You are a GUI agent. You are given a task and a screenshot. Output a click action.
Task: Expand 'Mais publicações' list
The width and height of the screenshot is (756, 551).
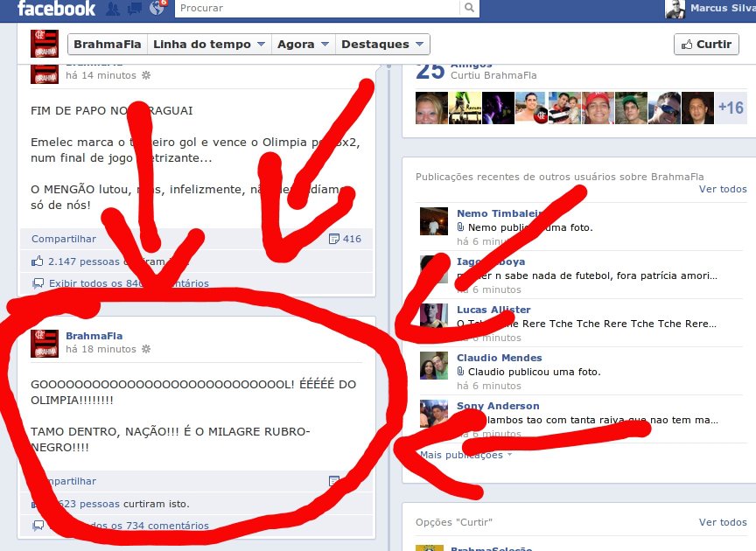[465, 455]
